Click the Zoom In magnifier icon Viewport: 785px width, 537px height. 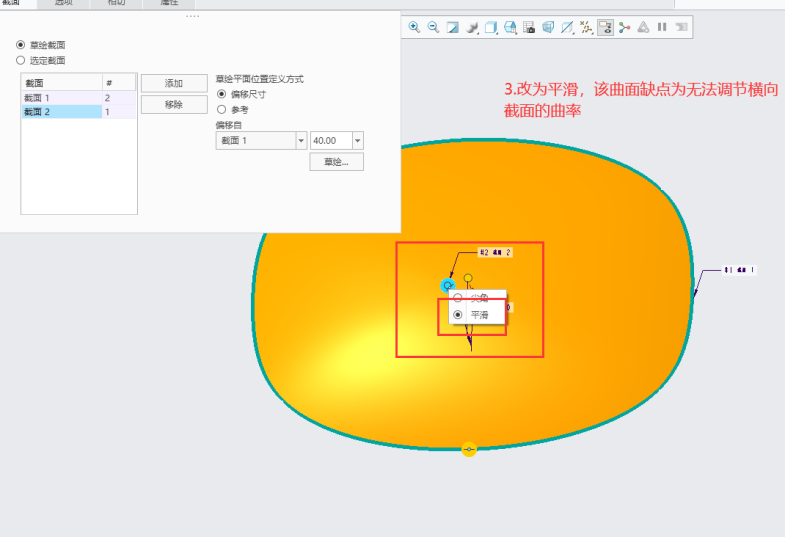click(414, 27)
